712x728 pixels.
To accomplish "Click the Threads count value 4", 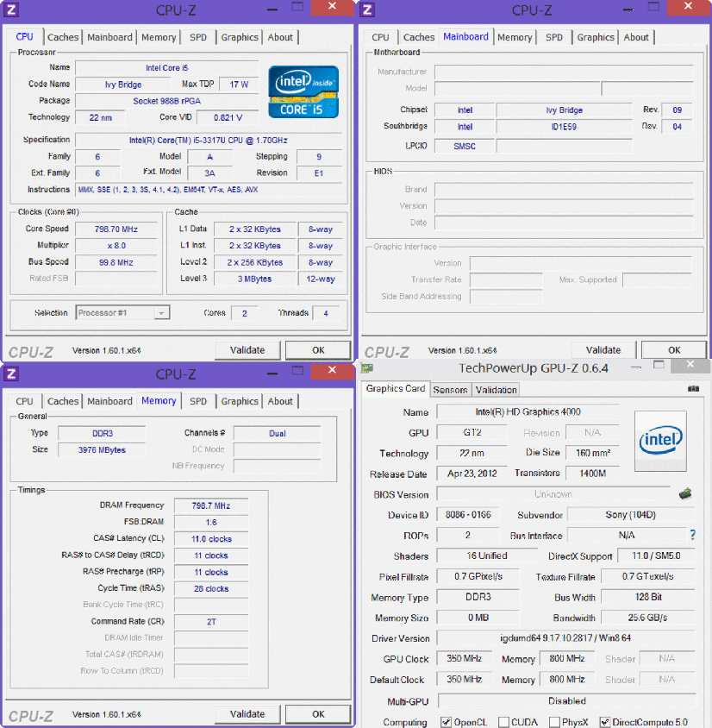I will coord(326,313).
